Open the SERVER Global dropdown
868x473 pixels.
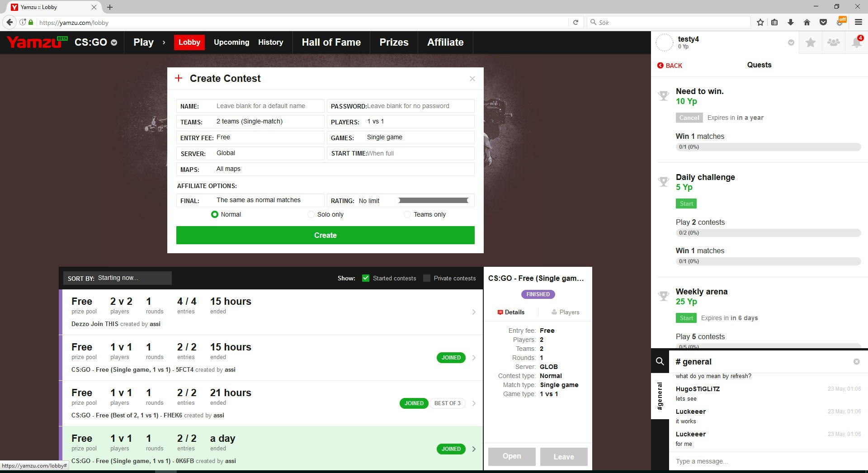pos(250,153)
